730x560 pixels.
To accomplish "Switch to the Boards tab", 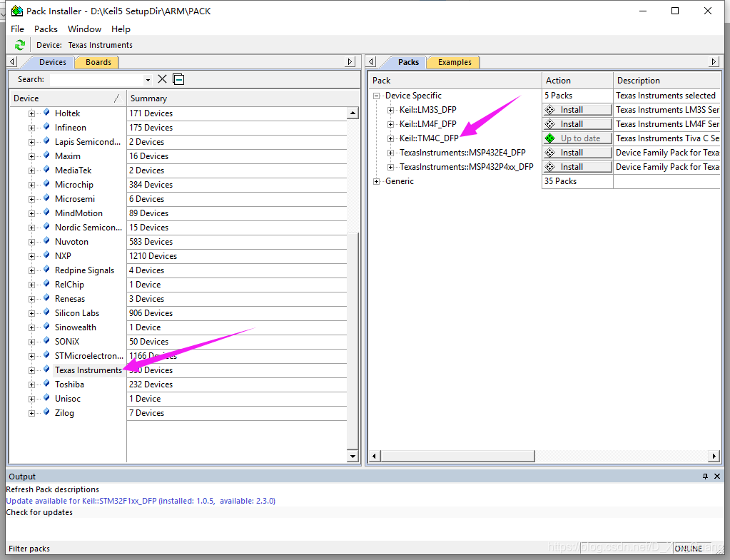I will click(98, 62).
